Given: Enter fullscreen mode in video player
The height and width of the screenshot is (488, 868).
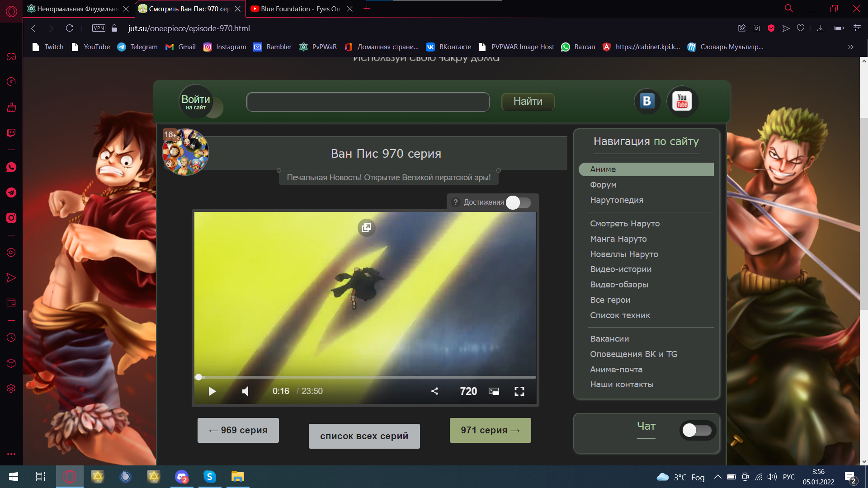Looking at the screenshot, I should [519, 391].
